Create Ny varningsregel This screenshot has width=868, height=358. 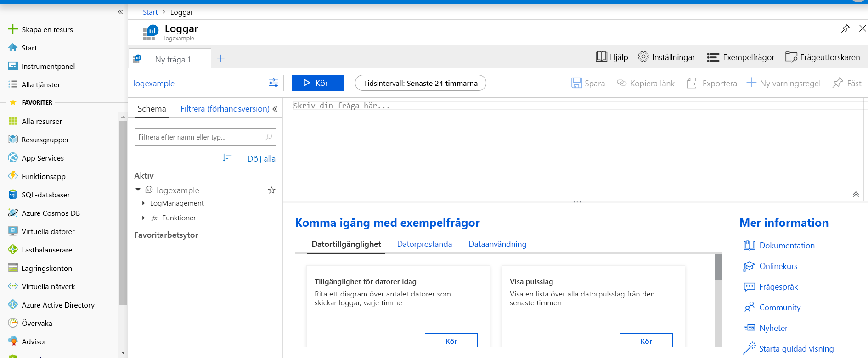pos(783,83)
